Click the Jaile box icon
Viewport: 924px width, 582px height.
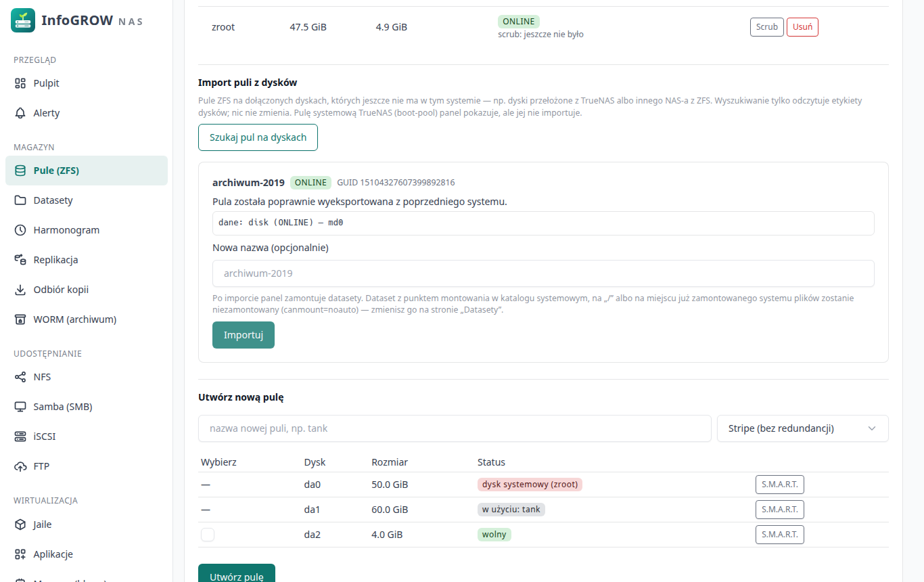pyautogui.click(x=20, y=524)
